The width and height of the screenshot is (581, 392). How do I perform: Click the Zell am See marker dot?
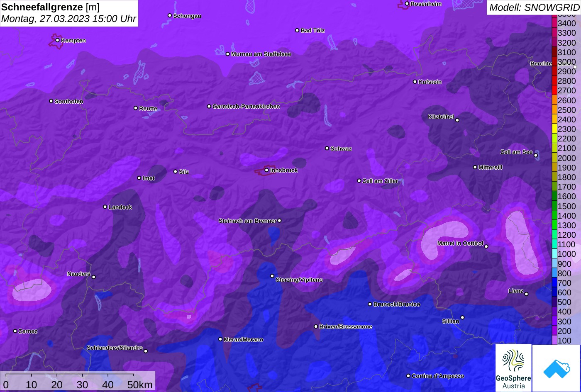[536, 156]
